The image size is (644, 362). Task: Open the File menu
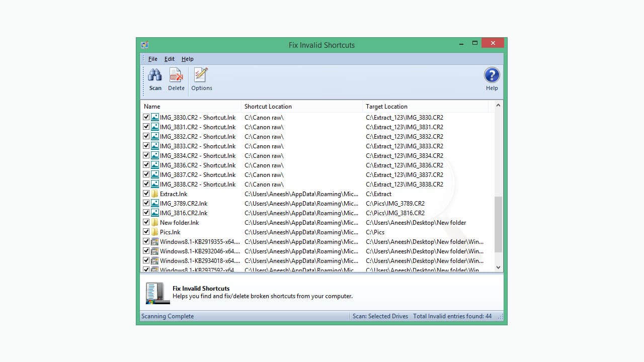pyautogui.click(x=152, y=59)
